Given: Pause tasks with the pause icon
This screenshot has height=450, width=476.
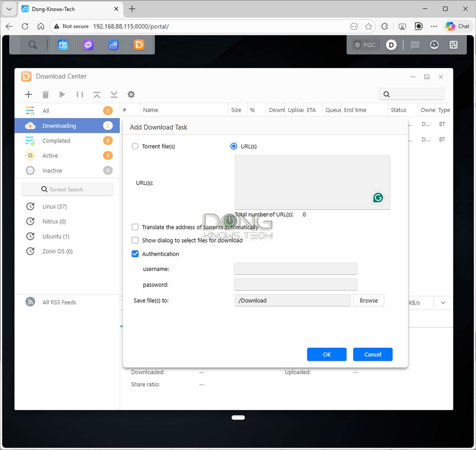Looking at the screenshot, I should tap(80, 94).
